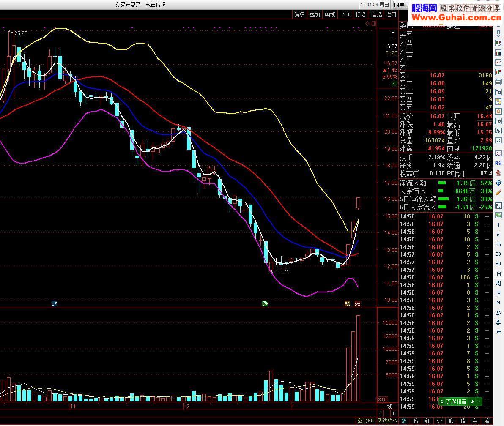
Task: Select the candlestick chart icon in sidebar
Action: tap(498, 72)
